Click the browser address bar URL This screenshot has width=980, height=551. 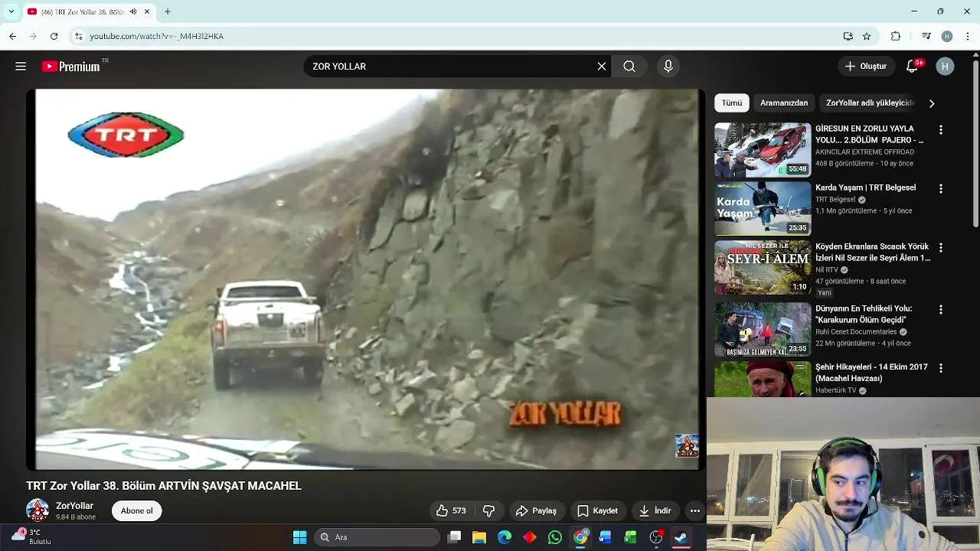click(156, 36)
